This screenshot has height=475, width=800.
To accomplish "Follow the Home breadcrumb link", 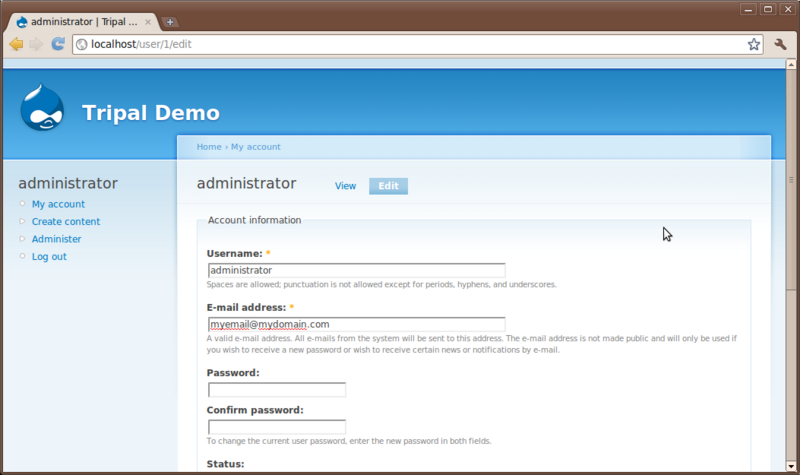I will click(209, 147).
